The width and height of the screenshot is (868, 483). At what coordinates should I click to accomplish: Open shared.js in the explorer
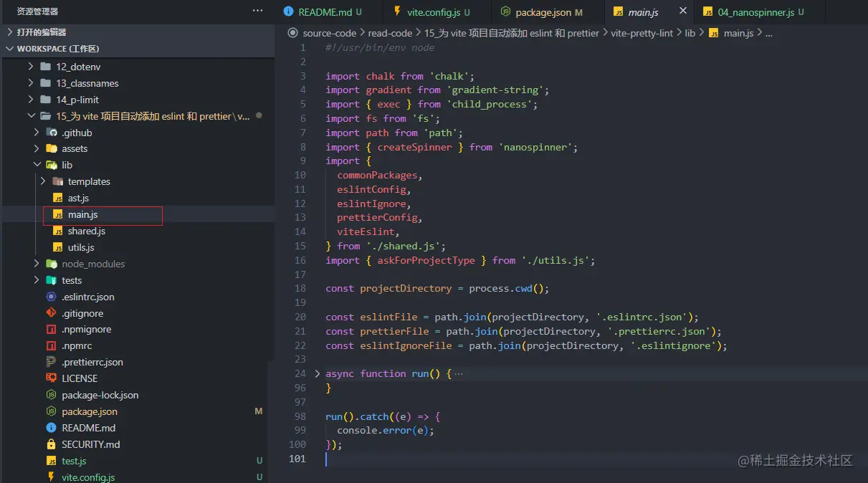coord(87,231)
